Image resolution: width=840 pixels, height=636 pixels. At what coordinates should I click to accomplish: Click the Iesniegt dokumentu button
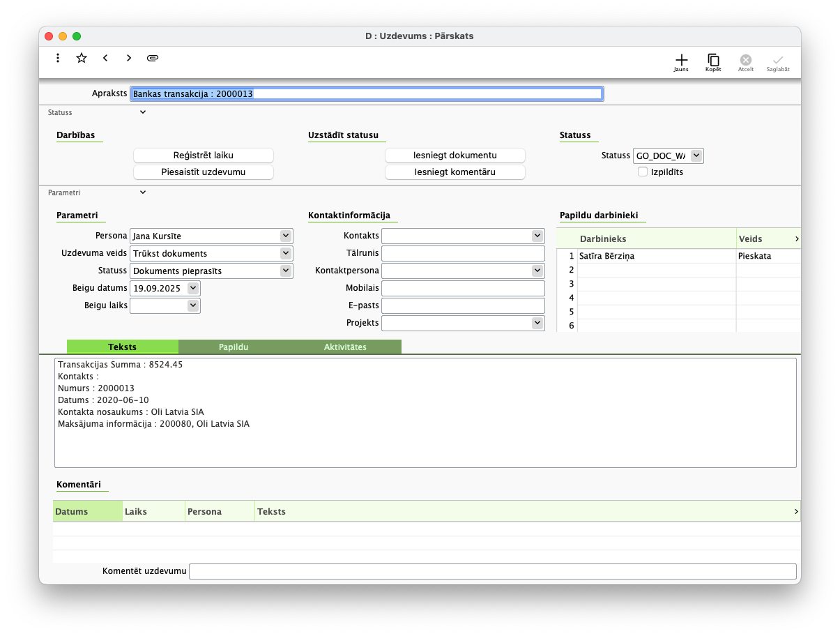click(x=455, y=156)
